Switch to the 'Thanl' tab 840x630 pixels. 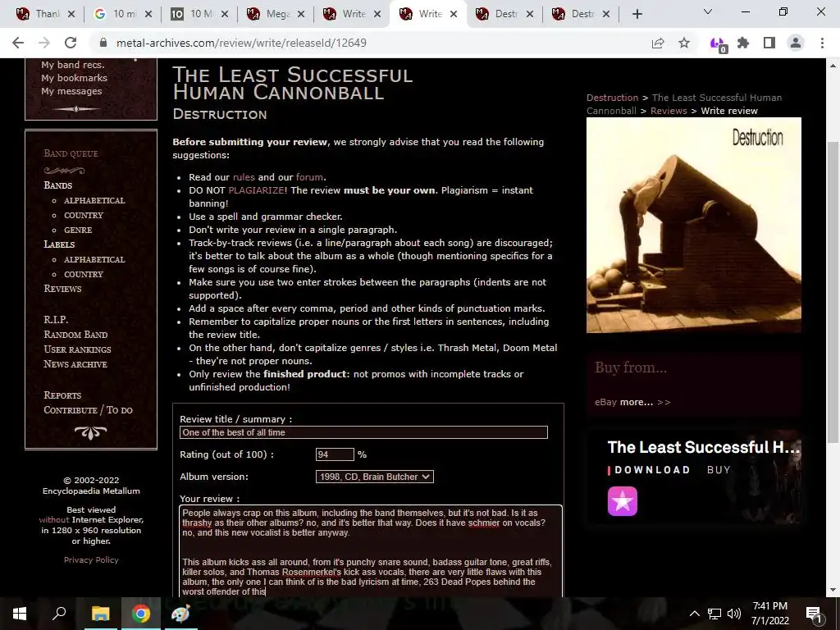45,15
